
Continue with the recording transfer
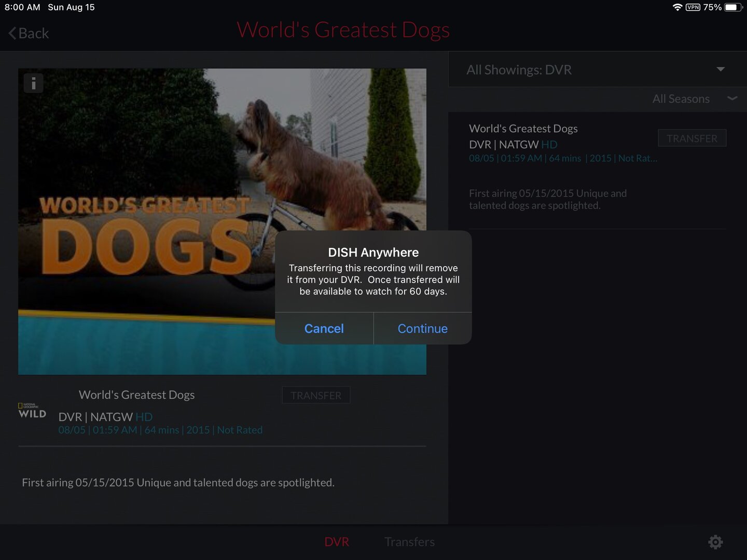click(423, 329)
